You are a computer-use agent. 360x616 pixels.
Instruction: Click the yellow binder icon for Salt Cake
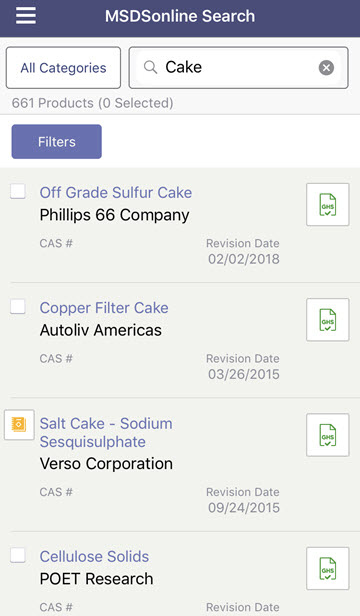[19, 425]
